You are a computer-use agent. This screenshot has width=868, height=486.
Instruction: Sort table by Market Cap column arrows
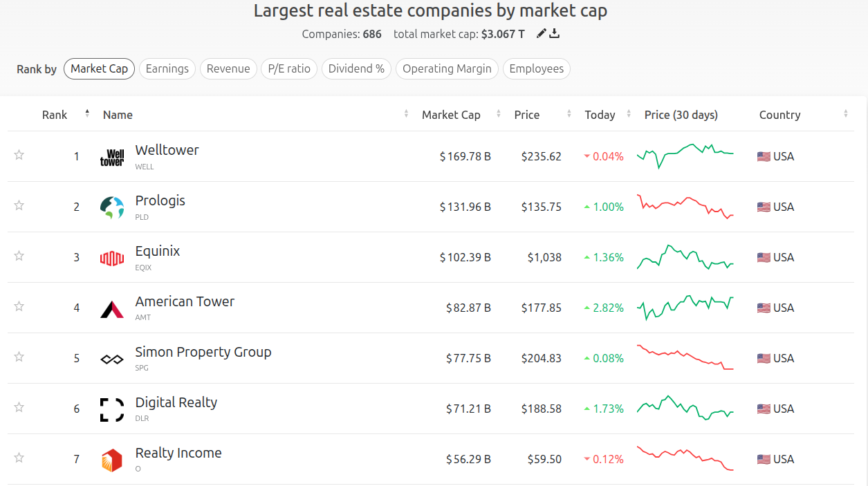497,114
